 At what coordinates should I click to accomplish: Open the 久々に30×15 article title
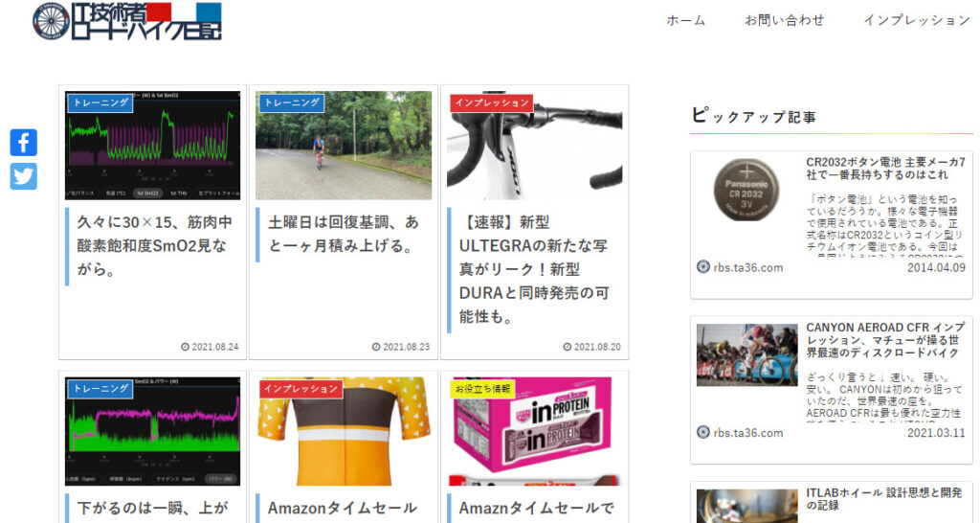154,246
